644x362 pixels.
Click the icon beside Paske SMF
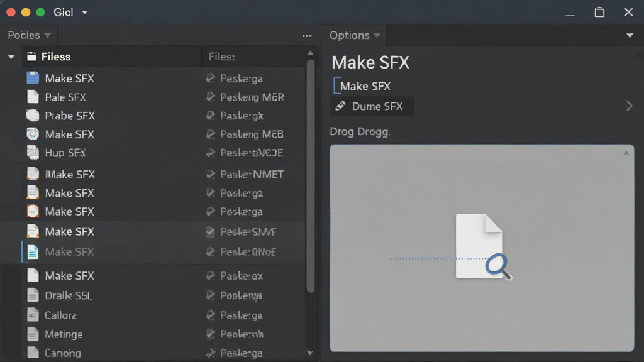coord(210,232)
